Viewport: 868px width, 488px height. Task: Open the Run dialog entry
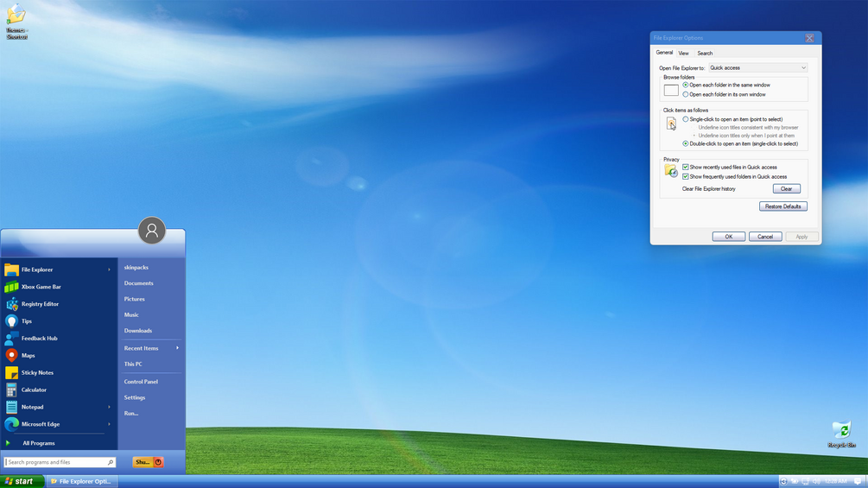(x=151, y=414)
